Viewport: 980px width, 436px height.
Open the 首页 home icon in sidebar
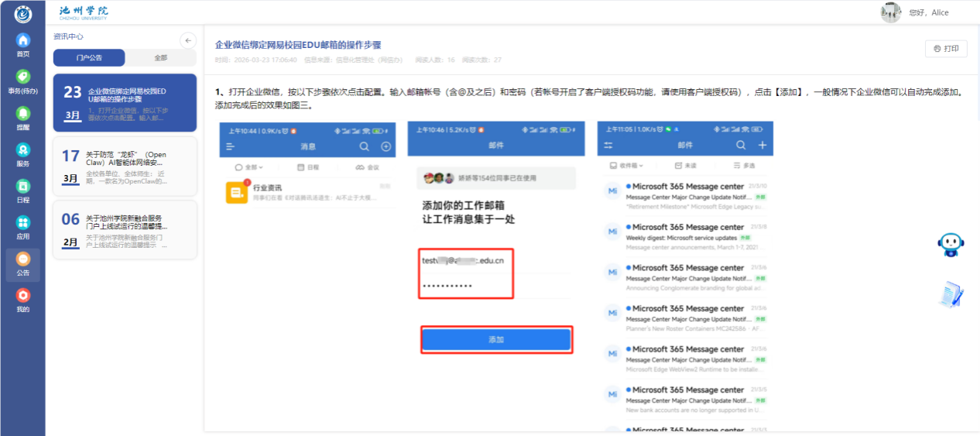click(23, 44)
